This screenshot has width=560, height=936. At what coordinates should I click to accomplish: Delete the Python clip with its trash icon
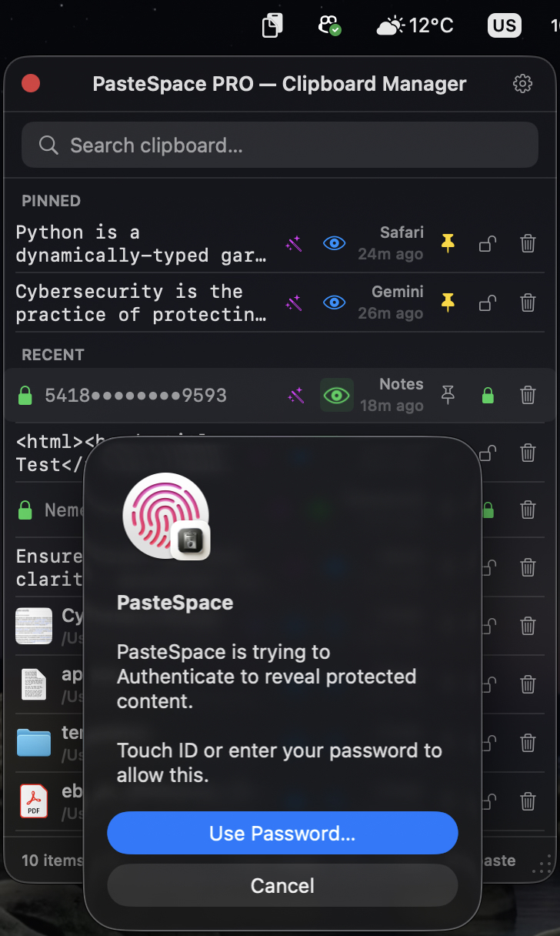(x=528, y=244)
